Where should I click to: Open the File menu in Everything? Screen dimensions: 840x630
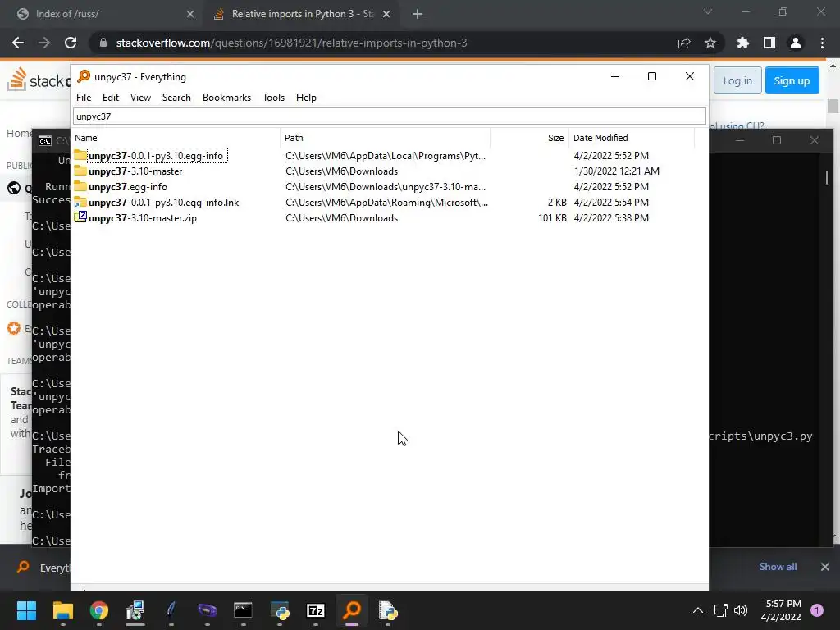pos(84,98)
